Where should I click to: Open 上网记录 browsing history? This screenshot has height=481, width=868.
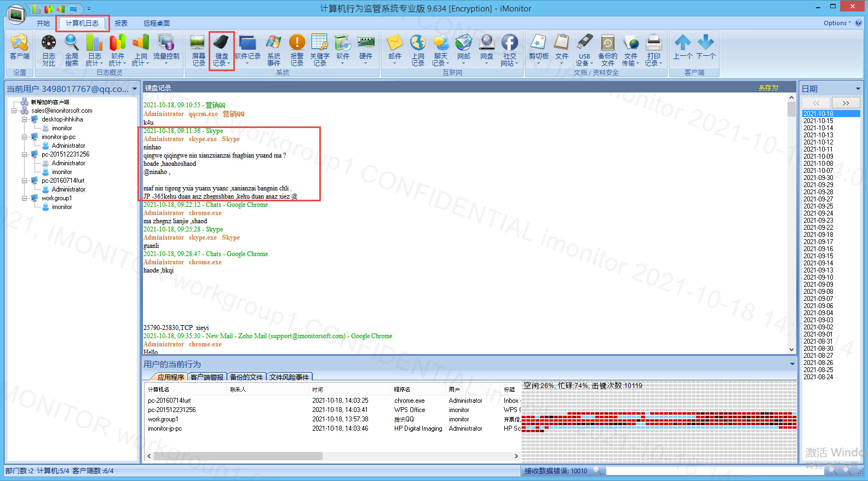[418, 50]
